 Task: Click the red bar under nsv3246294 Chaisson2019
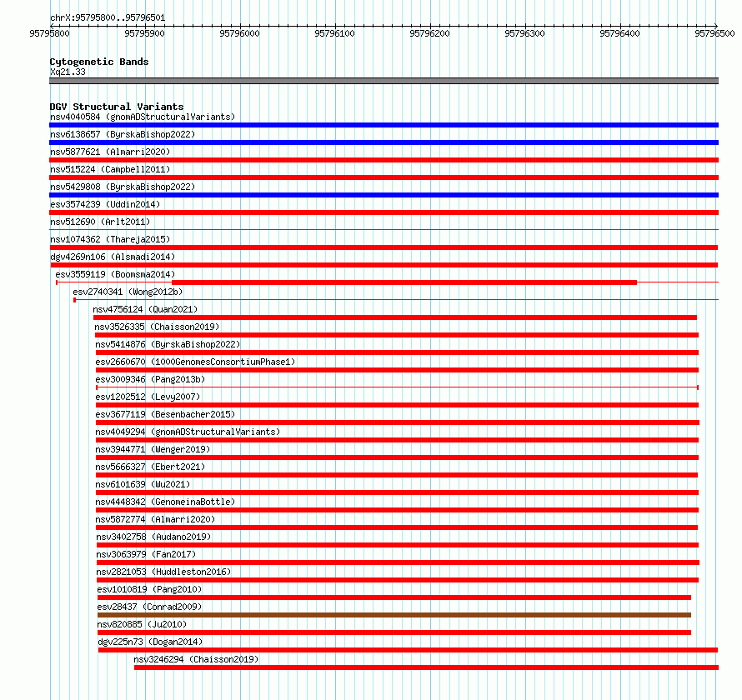pyautogui.click(x=426, y=667)
